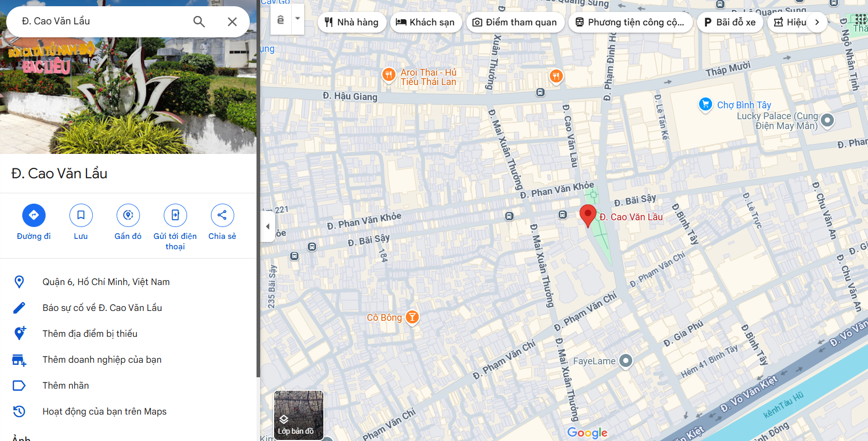Click the history clock icon

tap(19, 411)
